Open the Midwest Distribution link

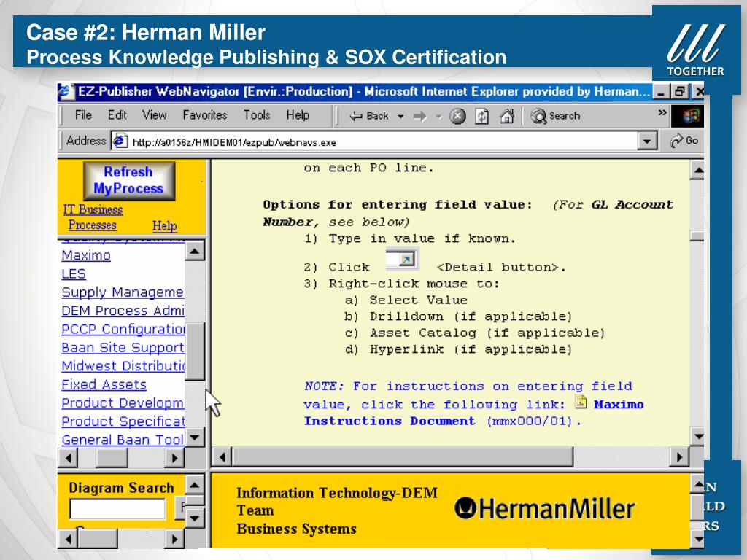123,366
